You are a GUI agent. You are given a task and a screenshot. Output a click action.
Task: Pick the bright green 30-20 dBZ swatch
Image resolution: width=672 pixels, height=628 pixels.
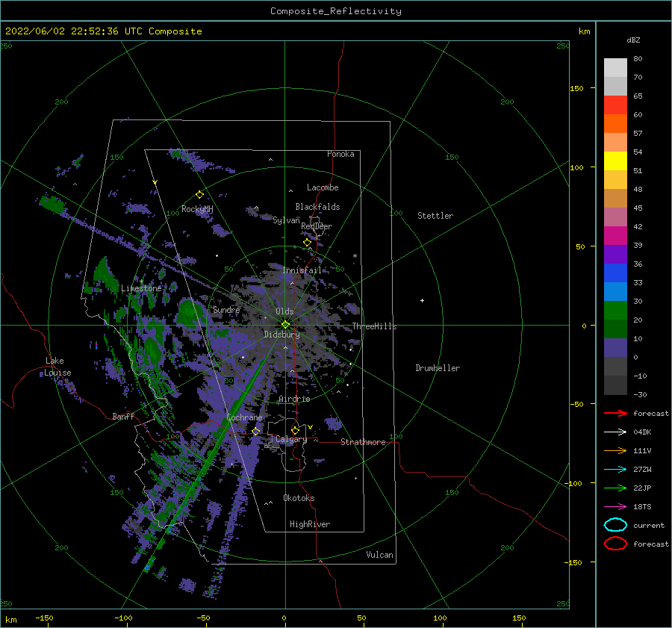615,311
